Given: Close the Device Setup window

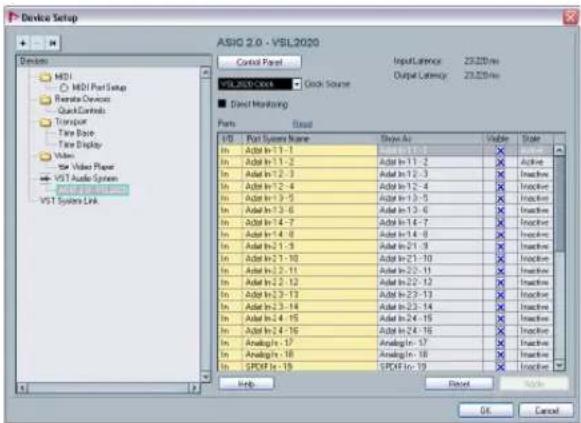Looking at the screenshot, I should 570,17.
